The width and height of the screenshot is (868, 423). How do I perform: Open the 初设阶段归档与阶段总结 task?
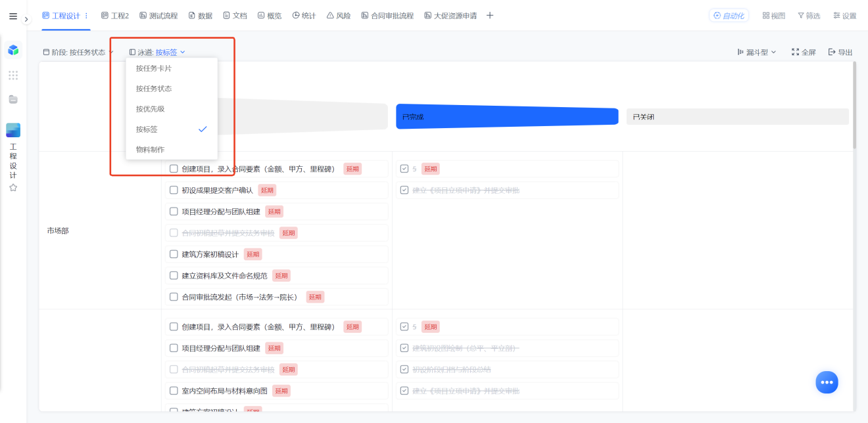coord(507,369)
